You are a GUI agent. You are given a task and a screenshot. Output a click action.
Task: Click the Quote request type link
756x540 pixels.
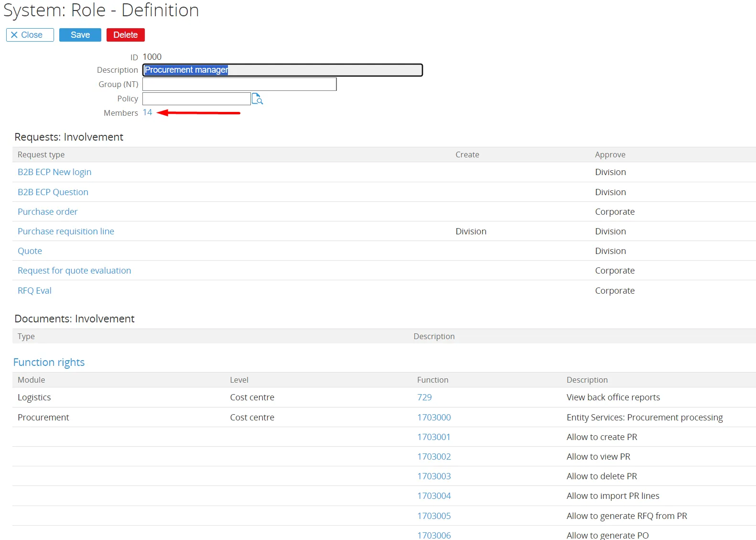(x=30, y=251)
